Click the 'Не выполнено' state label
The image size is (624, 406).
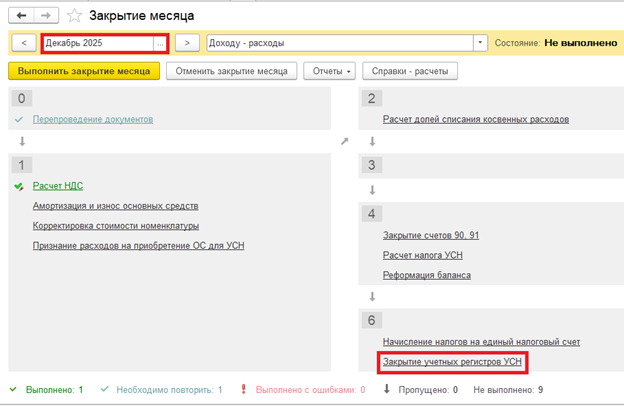581,43
